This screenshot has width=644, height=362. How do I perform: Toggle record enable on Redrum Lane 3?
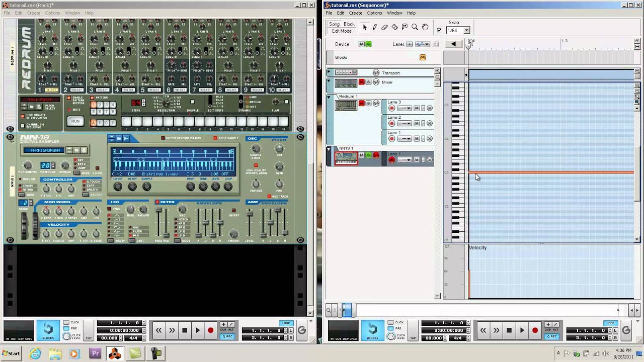point(392,108)
